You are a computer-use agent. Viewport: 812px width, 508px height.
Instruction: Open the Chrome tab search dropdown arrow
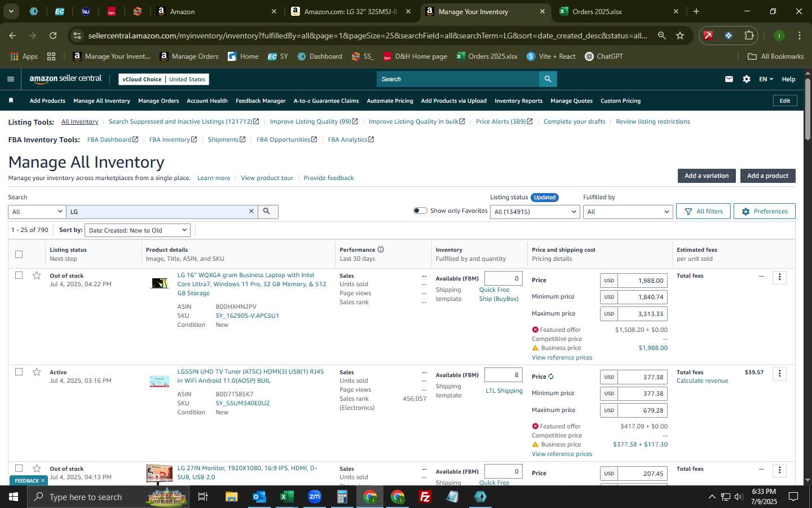(x=11, y=11)
